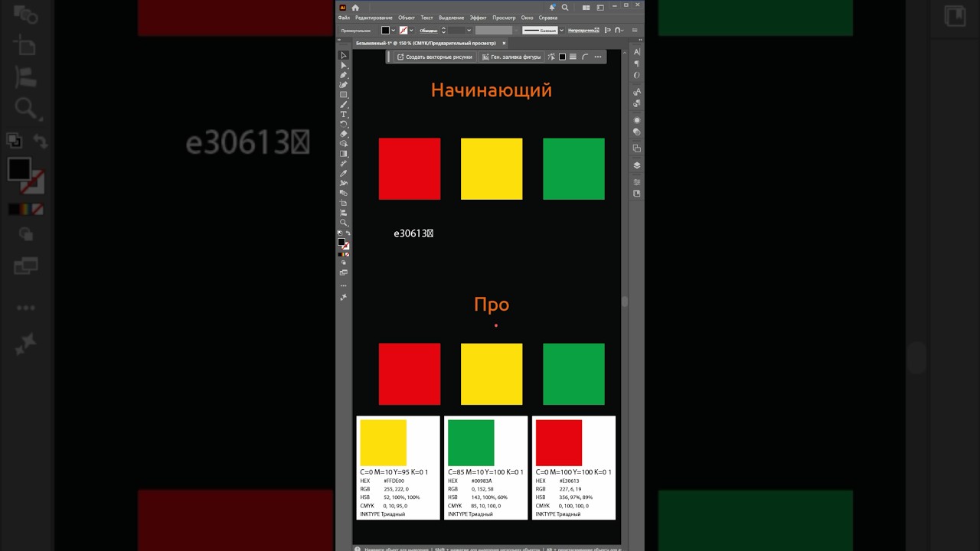Select the Curvature tool
The width and height of the screenshot is (980, 551).
pos(343,84)
